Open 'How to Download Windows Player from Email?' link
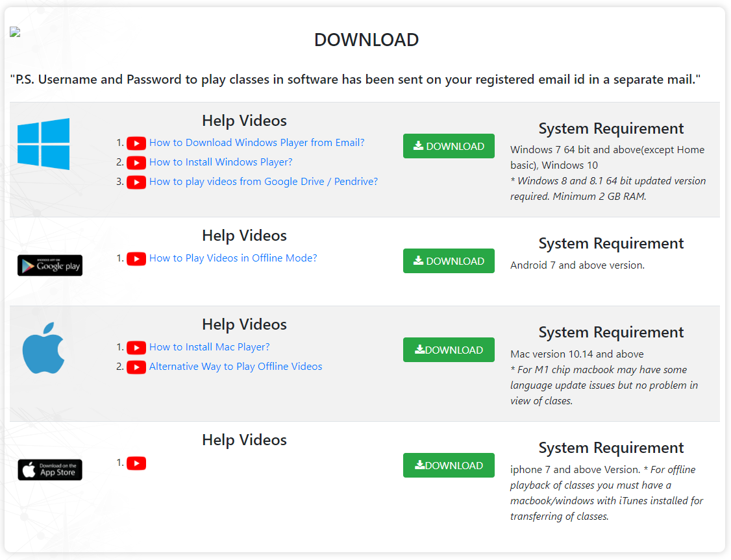Viewport: 731px width, 560px height. tap(256, 143)
